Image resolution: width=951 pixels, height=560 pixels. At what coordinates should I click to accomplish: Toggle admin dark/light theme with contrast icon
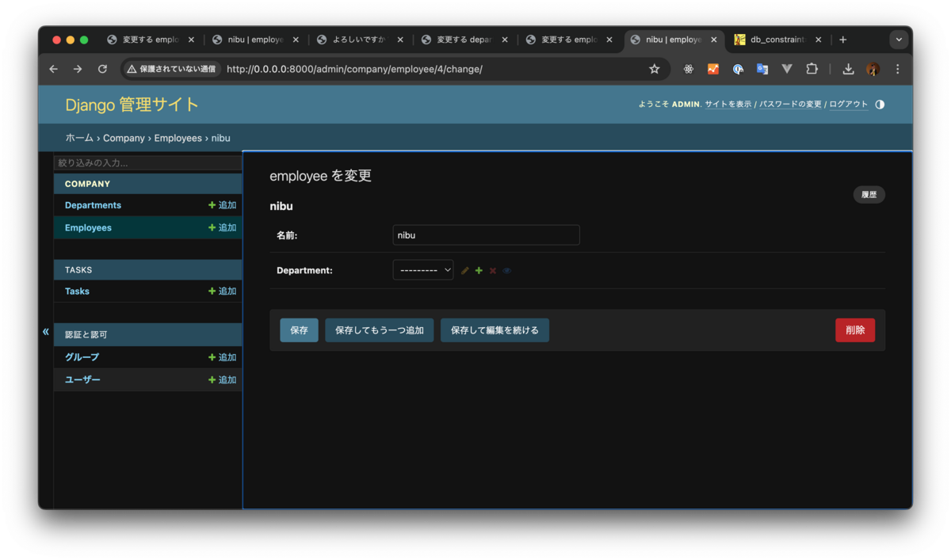pyautogui.click(x=880, y=104)
